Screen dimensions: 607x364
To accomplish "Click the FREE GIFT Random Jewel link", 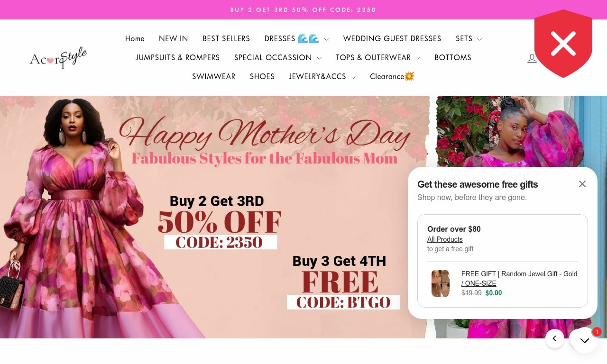I will [x=519, y=279].
